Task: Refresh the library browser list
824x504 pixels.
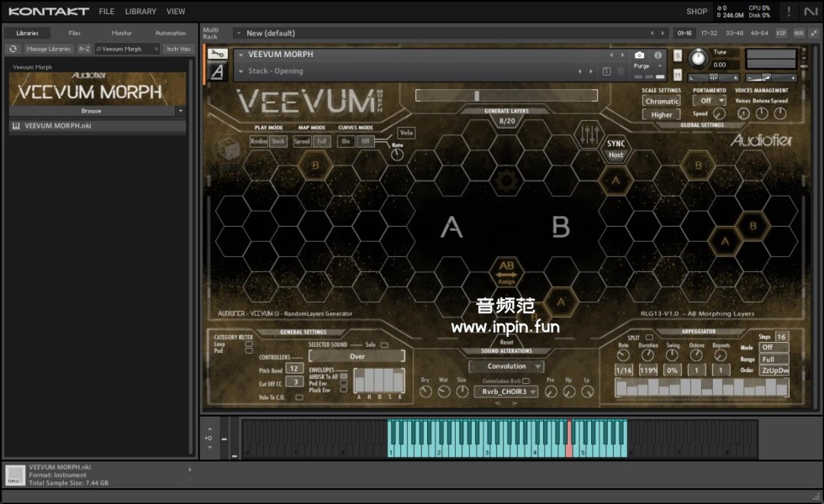Action: click(x=13, y=49)
